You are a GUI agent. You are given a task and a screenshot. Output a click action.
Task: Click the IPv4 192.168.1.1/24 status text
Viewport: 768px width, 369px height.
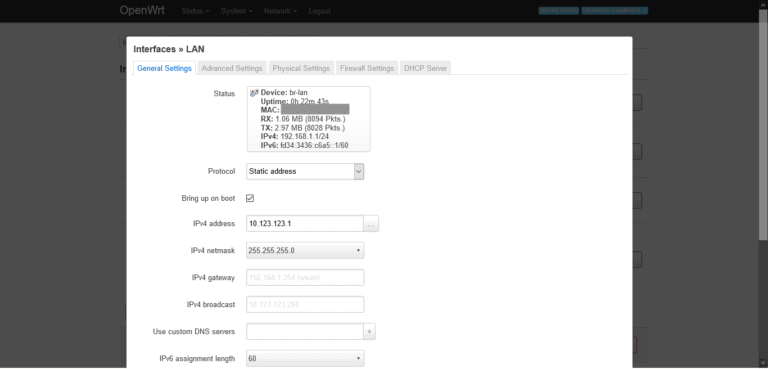294,137
